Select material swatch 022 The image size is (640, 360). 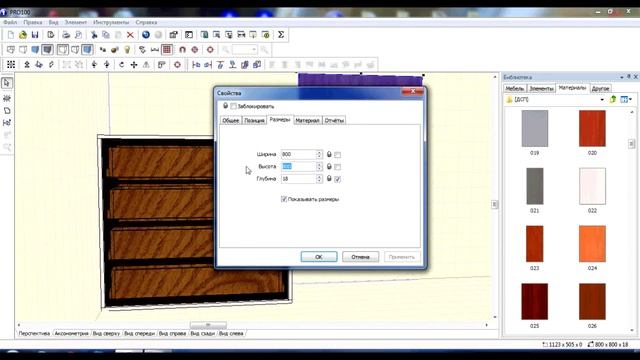pos(592,186)
